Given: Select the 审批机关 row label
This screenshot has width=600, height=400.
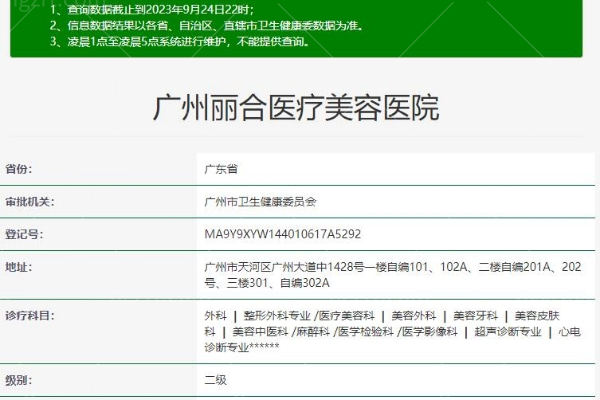Looking at the screenshot, I should [x=30, y=201].
